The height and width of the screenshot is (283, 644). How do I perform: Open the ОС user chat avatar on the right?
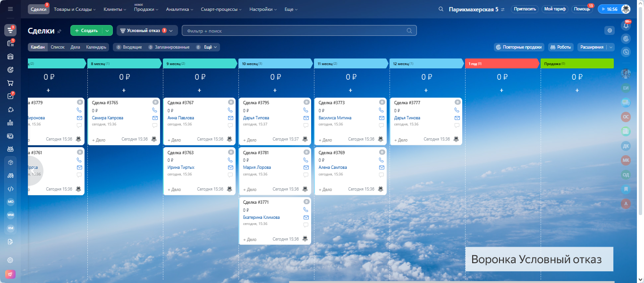click(626, 116)
